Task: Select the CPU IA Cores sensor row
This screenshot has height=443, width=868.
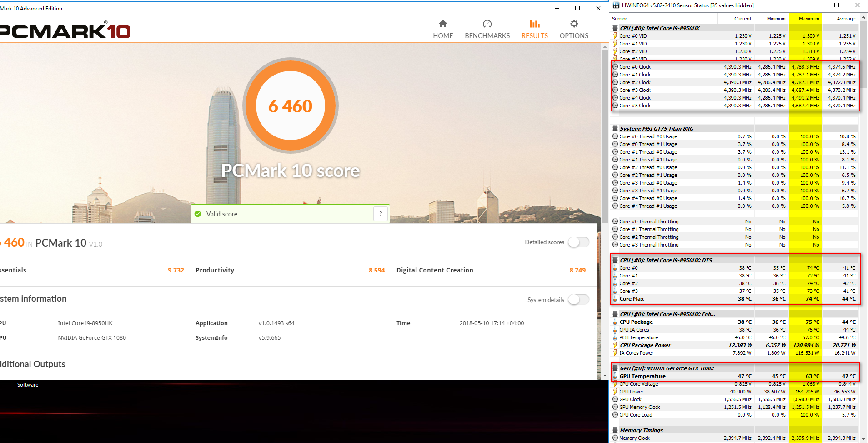Action: (734, 330)
